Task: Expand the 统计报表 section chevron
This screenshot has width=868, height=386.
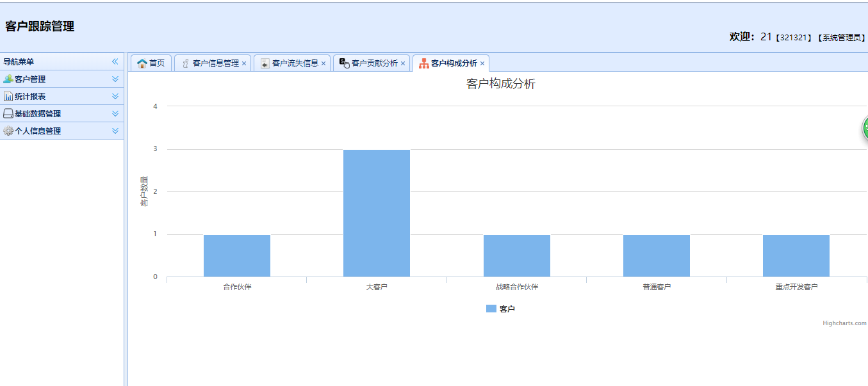Action: coord(115,97)
